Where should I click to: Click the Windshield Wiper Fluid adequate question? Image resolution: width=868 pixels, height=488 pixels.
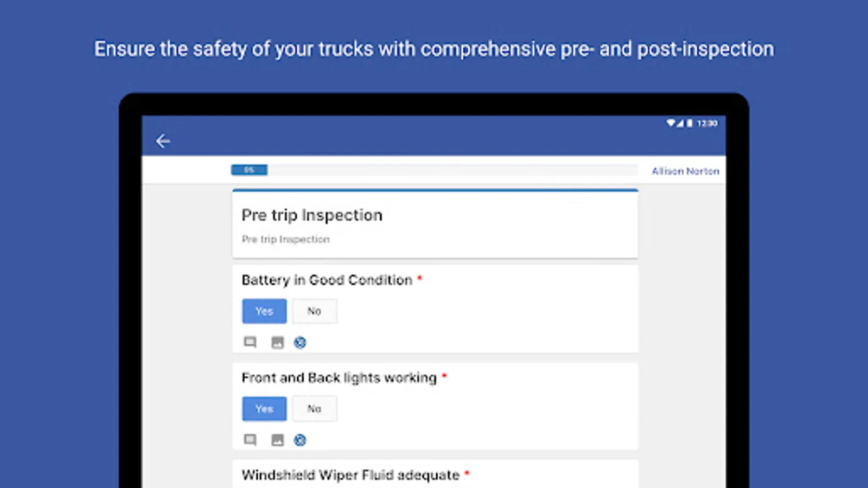(x=350, y=475)
